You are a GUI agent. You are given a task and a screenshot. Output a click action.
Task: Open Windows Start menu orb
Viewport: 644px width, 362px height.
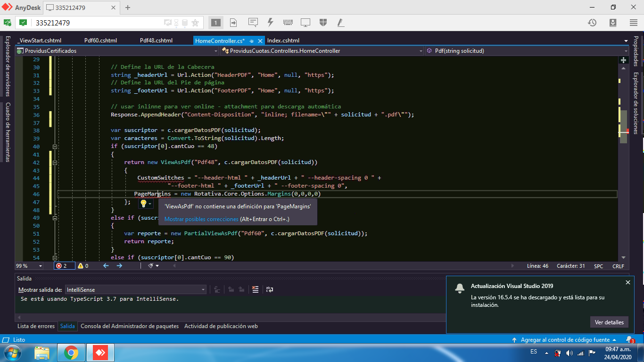[x=12, y=353]
